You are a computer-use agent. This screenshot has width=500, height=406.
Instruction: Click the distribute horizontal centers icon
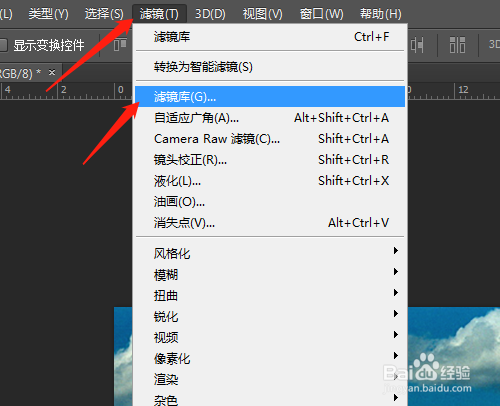click(417, 45)
